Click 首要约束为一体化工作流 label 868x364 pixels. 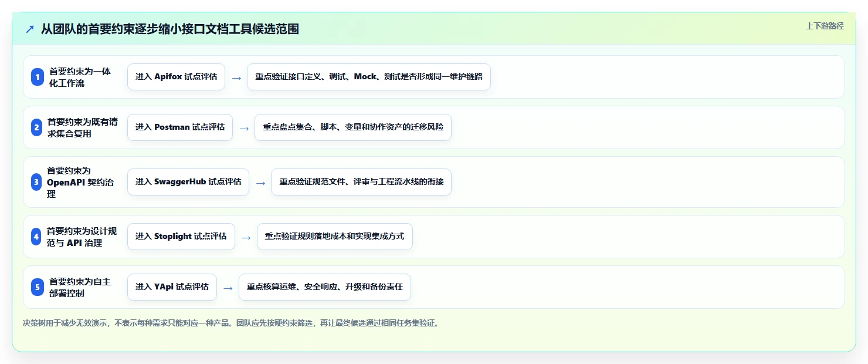(80, 77)
